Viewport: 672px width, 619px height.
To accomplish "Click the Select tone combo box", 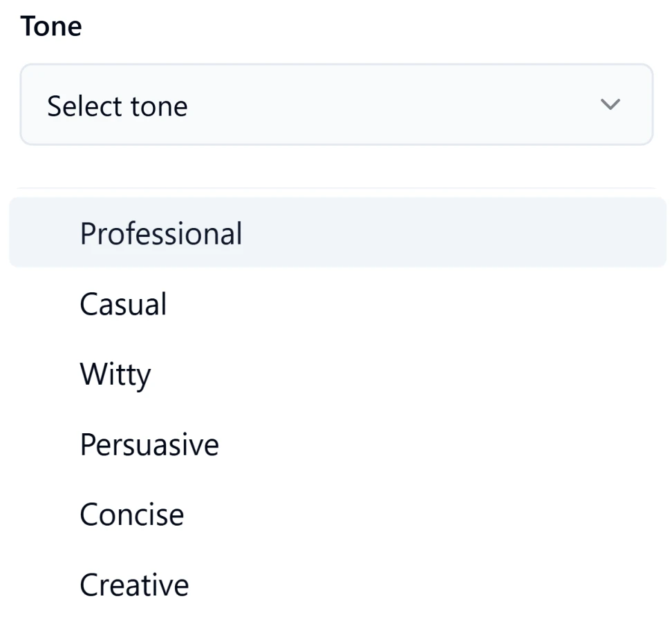I will (x=336, y=104).
